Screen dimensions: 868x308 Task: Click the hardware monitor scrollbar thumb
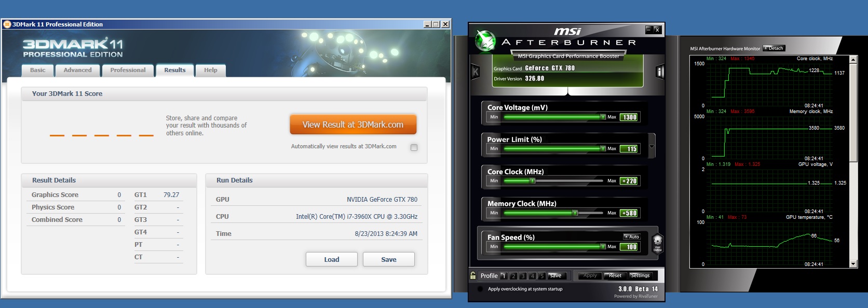coord(853,112)
